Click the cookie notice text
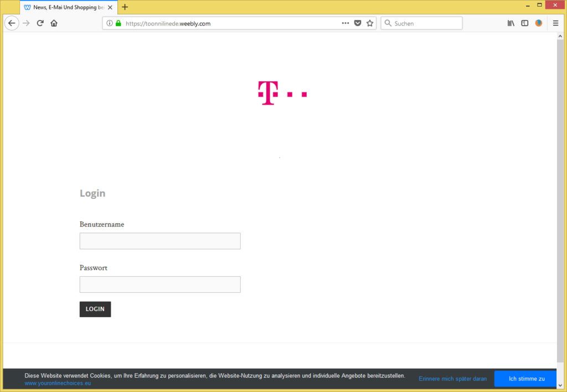This screenshot has height=392, width=567. click(215, 376)
